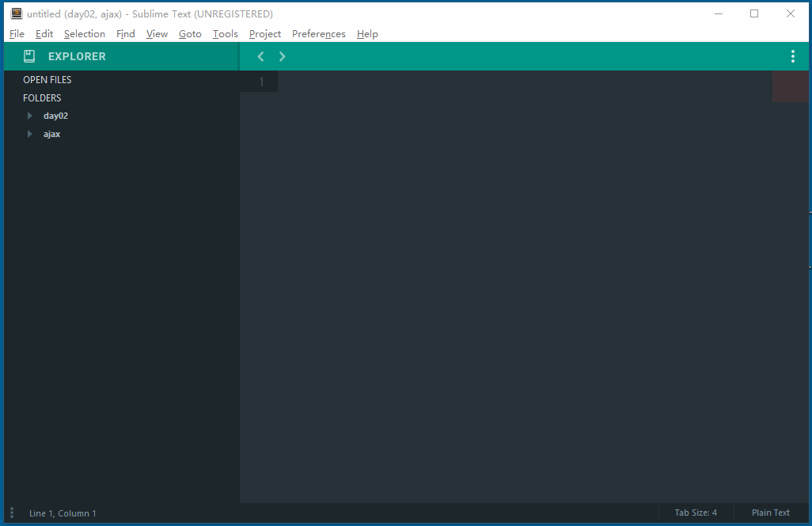Select the day02 folder name

pos(55,116)
